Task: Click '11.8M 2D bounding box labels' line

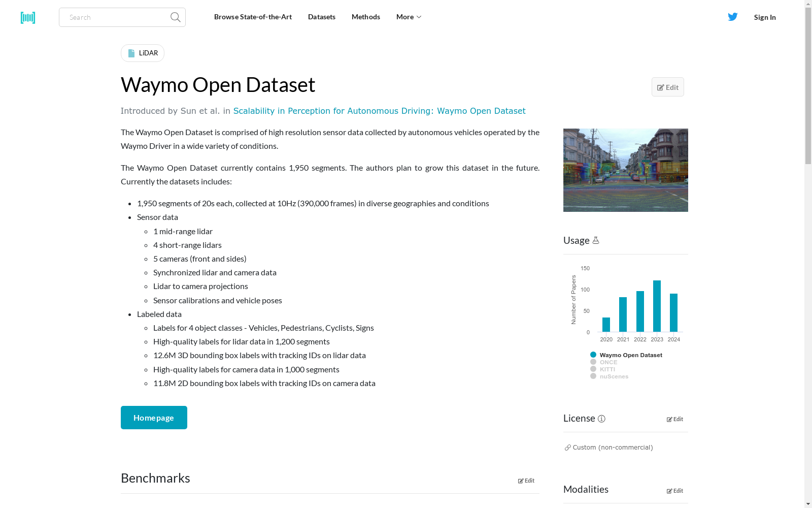Action: (x=264, y=383)
